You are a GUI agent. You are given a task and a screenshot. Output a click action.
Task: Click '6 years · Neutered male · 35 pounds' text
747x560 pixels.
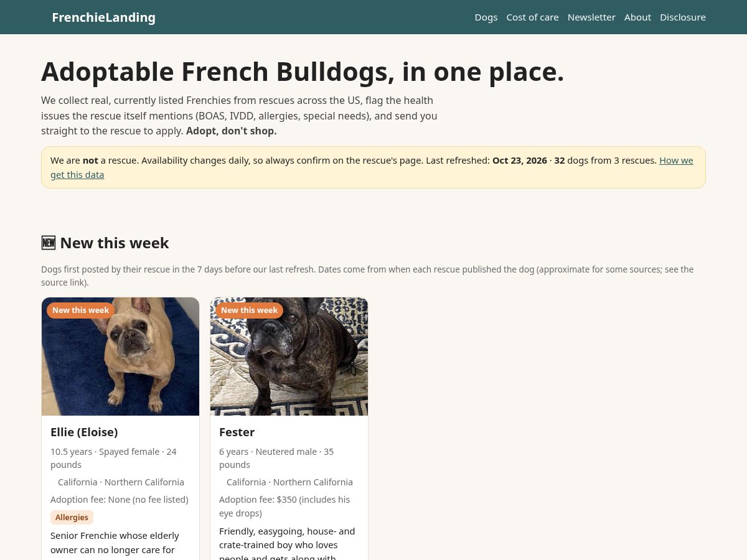coord(276,458)
